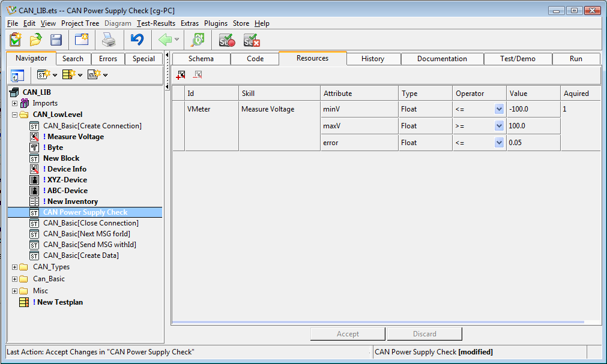This screenshot has height=364, width=607.
Task: Click the add resource icon with red plus
Action: coord(180,75)
